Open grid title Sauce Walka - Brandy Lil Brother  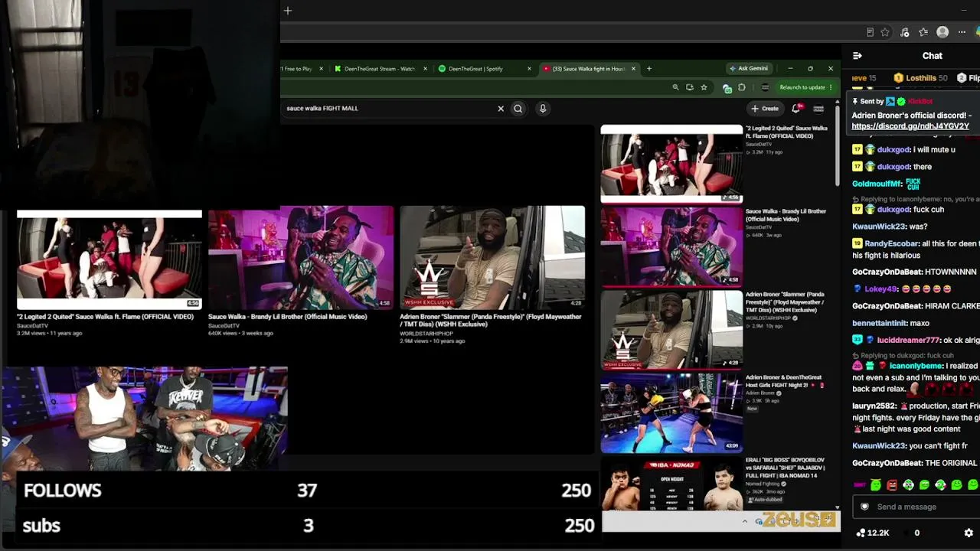pos(287,317)
